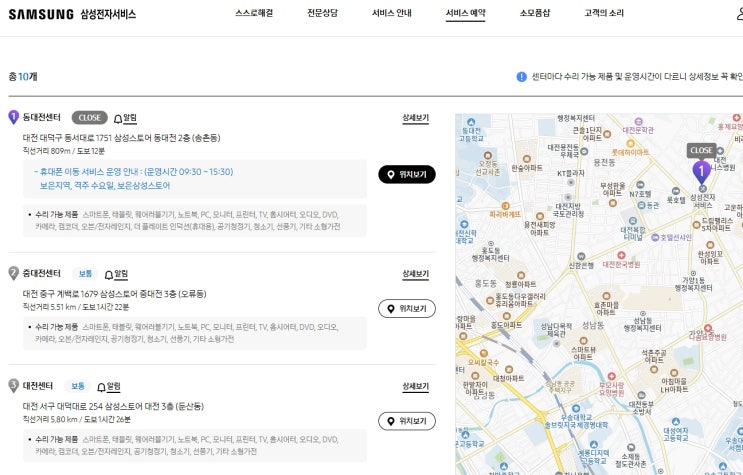Image resolution: width=743 pixels, height=475 pixels.
Task: Click the 총 10개 result count
Action: 23,76
